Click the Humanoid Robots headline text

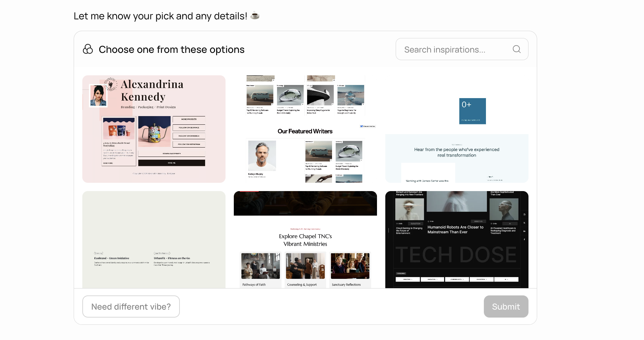456,229
